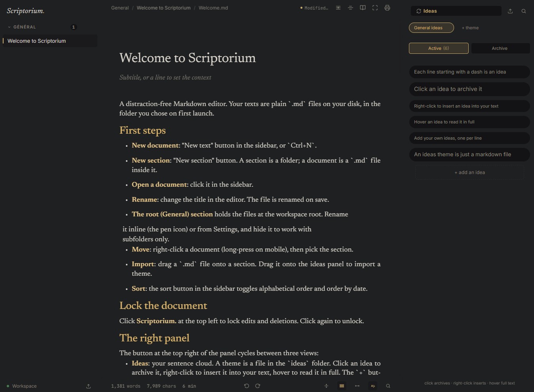Click the Modified status indicator

[x=314, y=8]
